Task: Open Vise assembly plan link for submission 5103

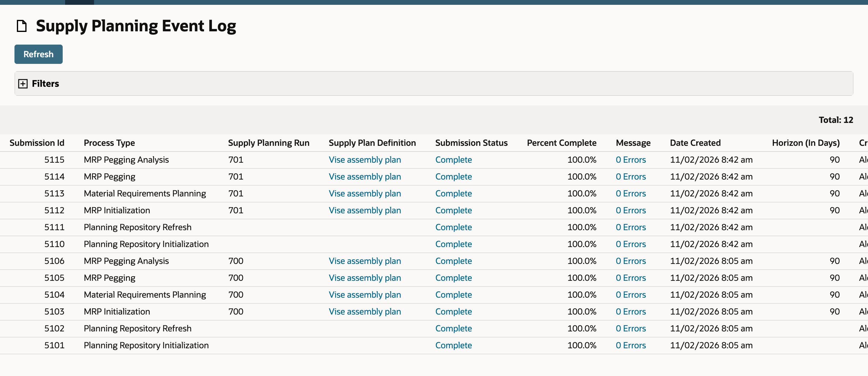Action: coord(365,311)
